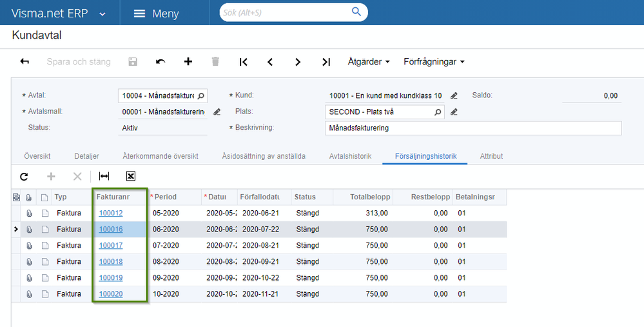This screenshot has width=644, height=327.
Task: Click the grid column configuration icon in the header
Action: tap(16, 197)
